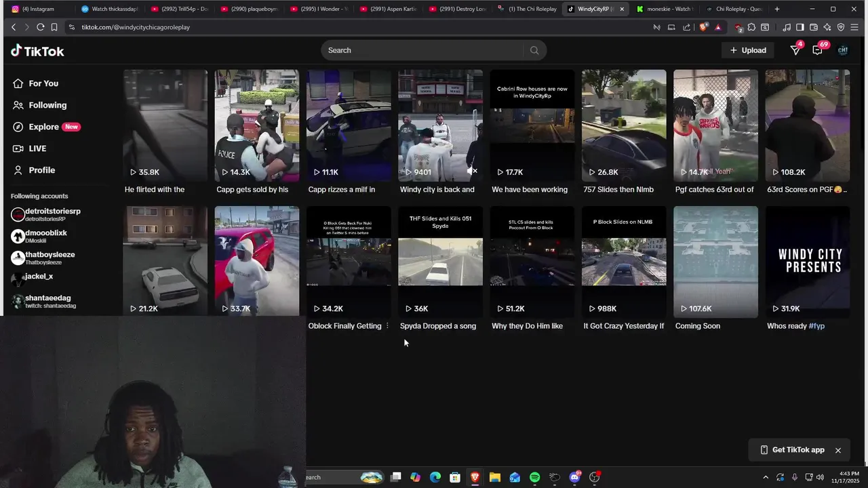
Task: Open the 35.8K views video thumbnail
Action: pyautogui.click(x=165, y=125)
